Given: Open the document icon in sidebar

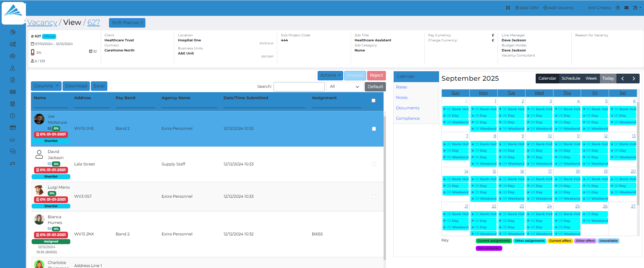Looking at the screenshot, I should [x=13, y=80].
